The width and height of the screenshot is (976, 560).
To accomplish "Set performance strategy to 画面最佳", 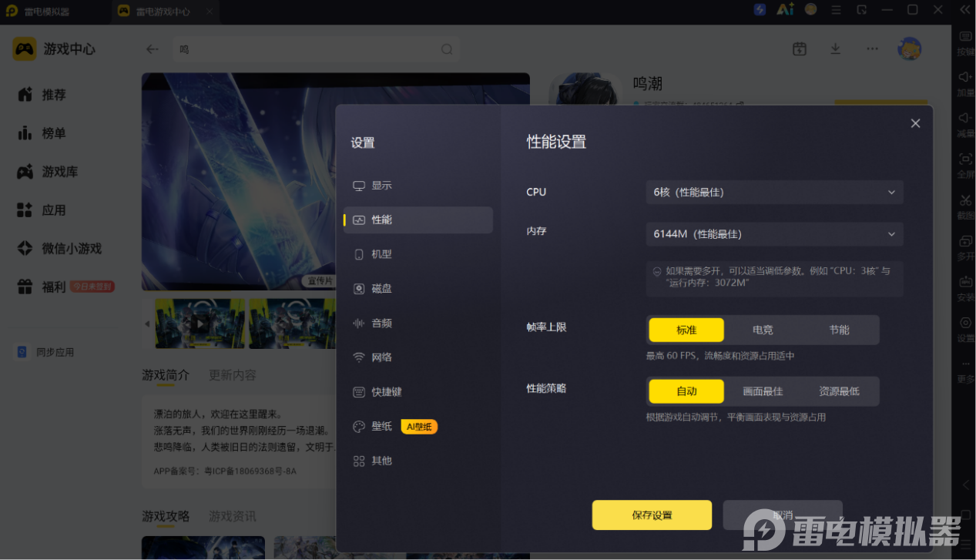I will 763,391.
